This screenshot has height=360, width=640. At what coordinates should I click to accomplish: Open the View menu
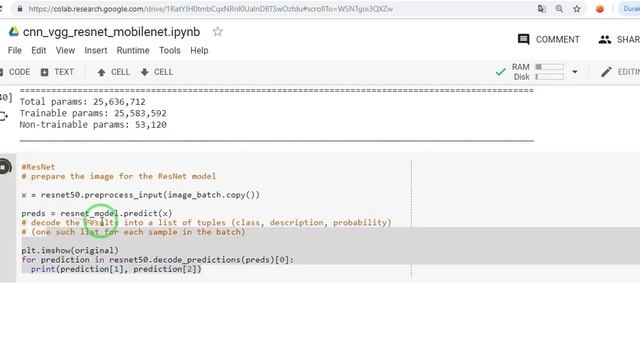[65, 50]
